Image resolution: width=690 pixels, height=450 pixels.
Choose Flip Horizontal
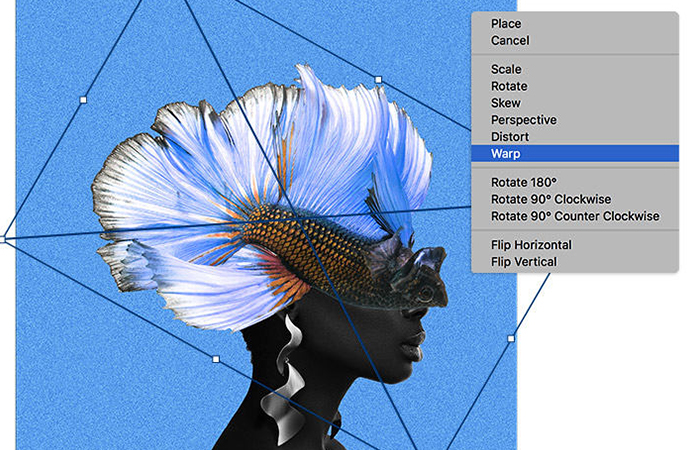(x=575, y=245)
